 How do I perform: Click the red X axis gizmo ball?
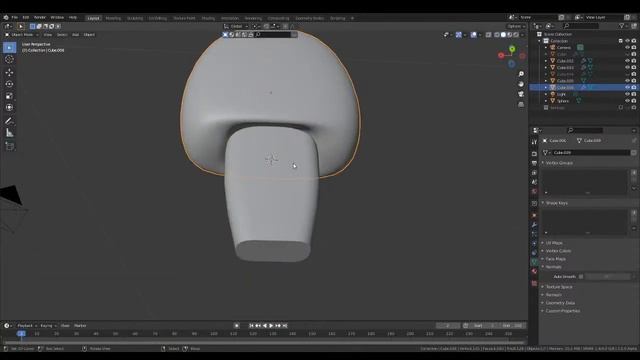[501, 55]
